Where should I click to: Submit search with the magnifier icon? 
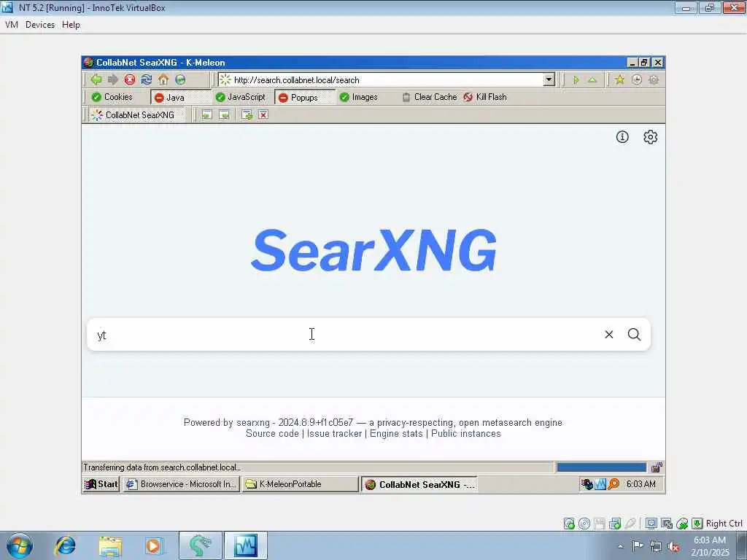pyautogui.click(x=634, y=334)
